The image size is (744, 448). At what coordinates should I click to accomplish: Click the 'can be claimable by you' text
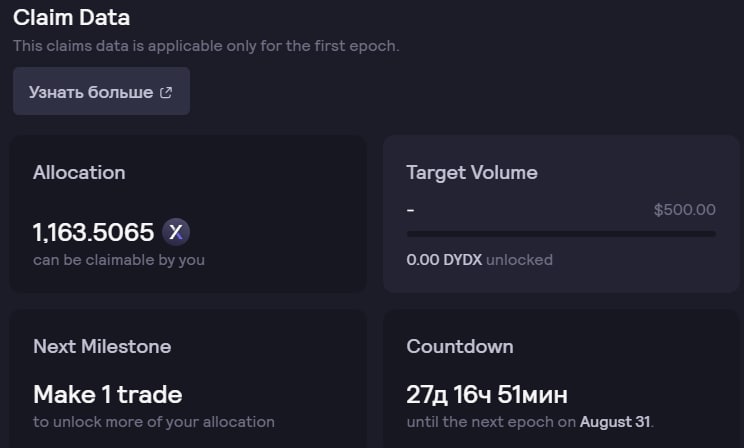coord(119,260)
